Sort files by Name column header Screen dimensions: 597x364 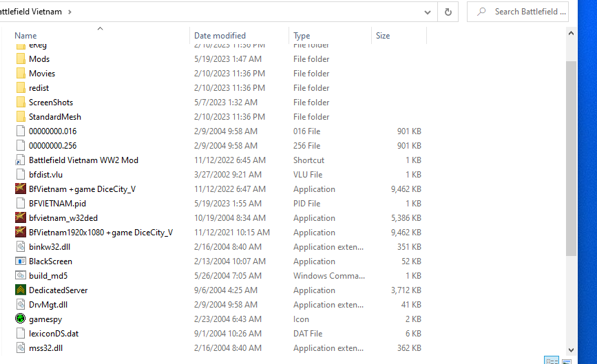pyautogui.click(x=25, y=36)
